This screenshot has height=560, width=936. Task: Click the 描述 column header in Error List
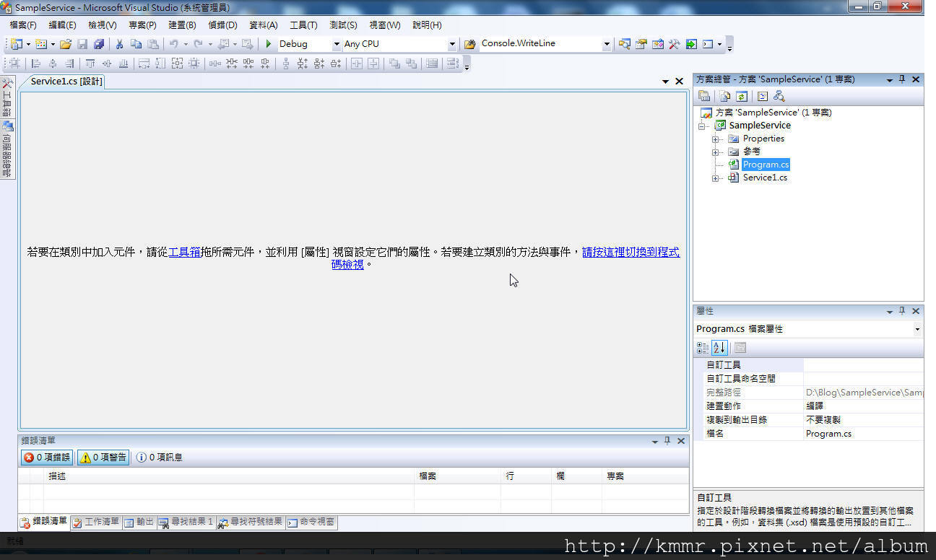(x=229, y=476)
